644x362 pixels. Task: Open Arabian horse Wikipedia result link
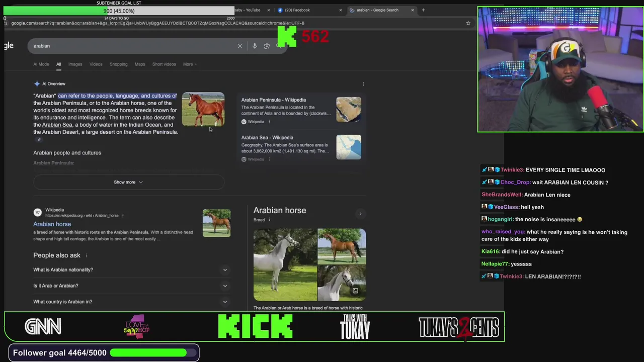[52, 224]
